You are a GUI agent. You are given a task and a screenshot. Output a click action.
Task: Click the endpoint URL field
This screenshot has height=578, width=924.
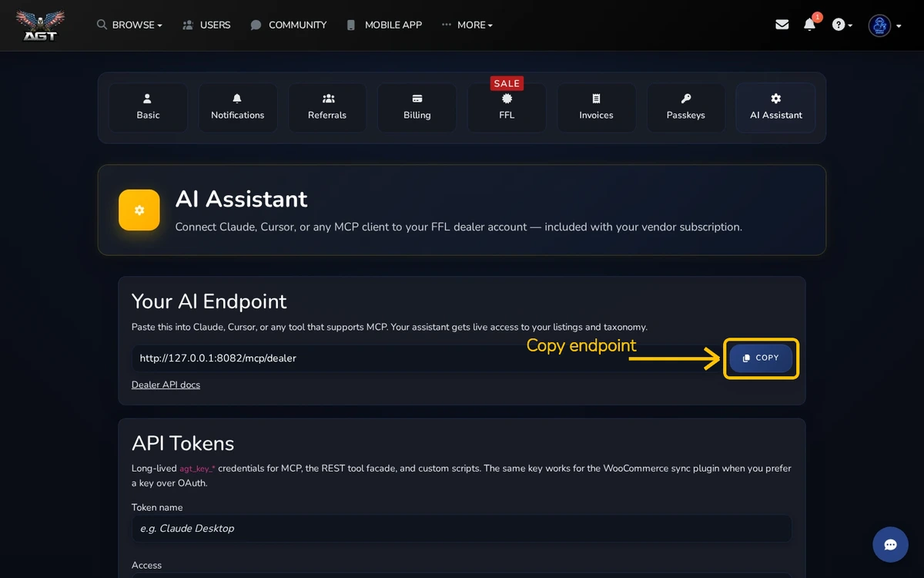pos(427,358)
